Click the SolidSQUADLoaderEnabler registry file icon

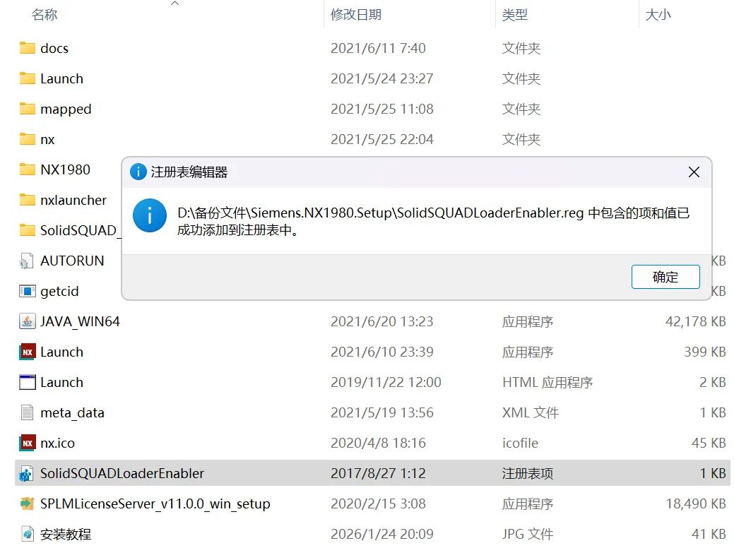point(27,473)
